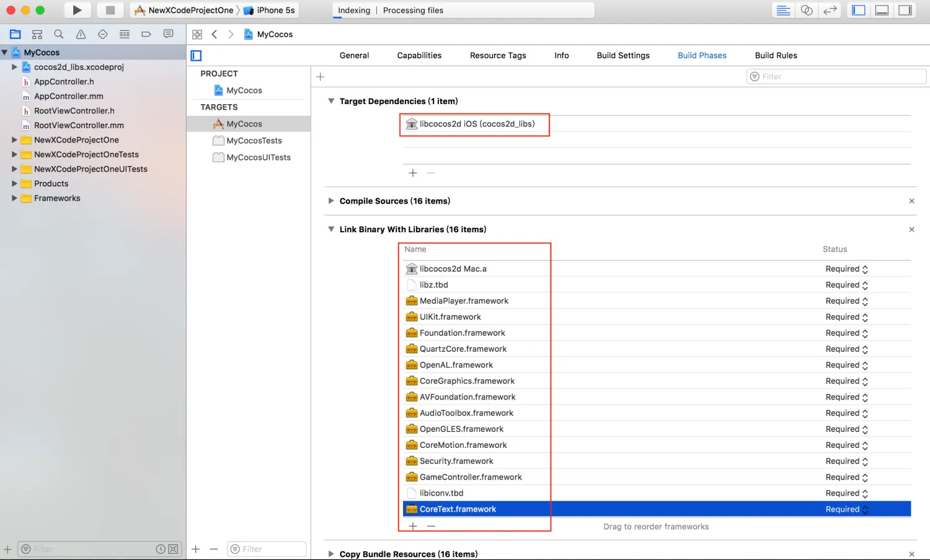930x560 pixels.
Task: Add a target with bottom plus
Action: click(x=196, y=549)
